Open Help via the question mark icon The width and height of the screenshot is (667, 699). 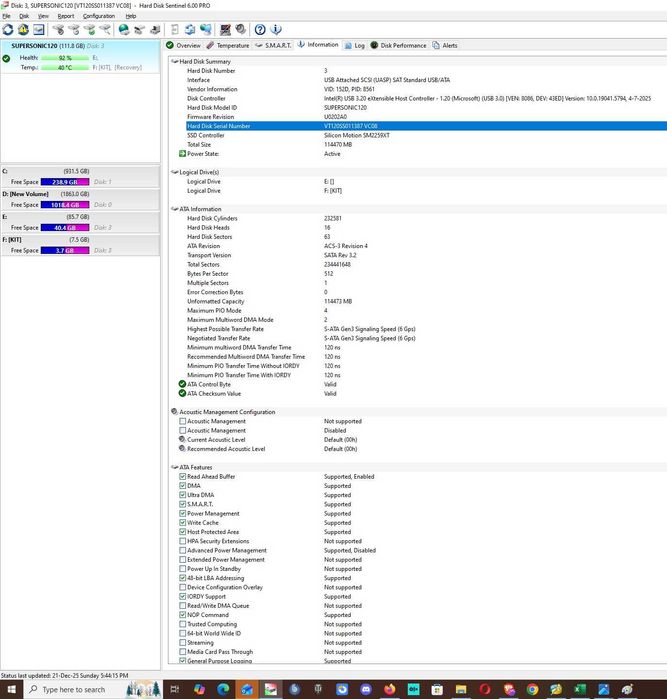coord(260,30)
